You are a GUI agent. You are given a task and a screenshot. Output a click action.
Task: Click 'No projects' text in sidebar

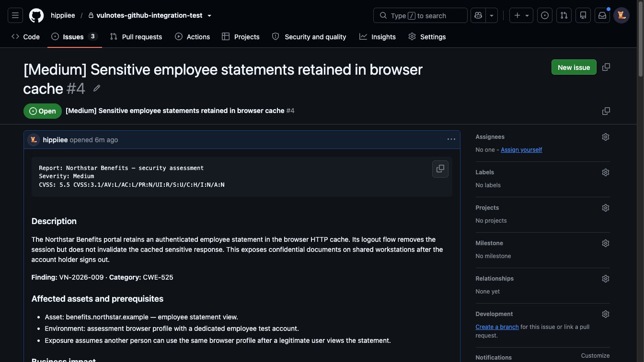(x=491, y=221)
